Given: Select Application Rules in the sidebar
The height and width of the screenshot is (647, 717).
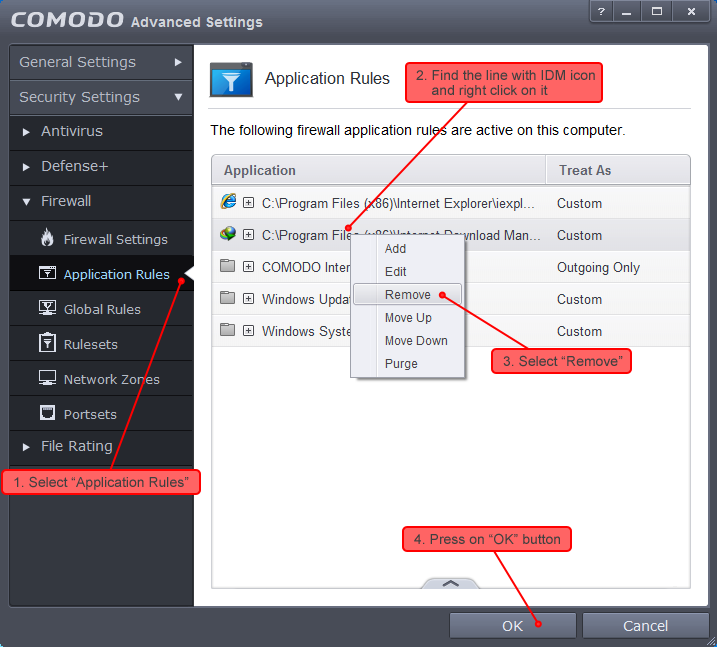Looking at the screenshot, I should coord(102,273).
